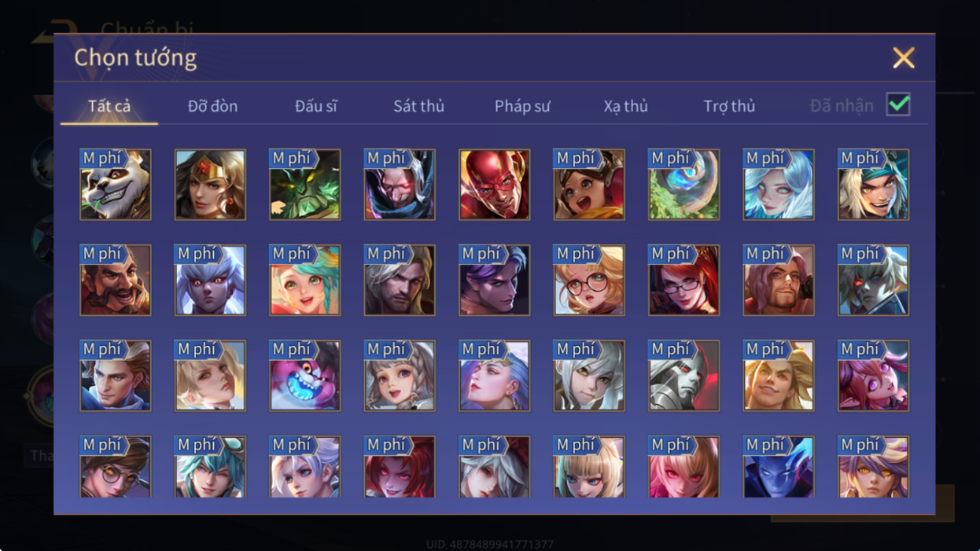This screenshot has width=980, height=551.
Task: Open the Xạ thủ tab
Action: [626, 106]
